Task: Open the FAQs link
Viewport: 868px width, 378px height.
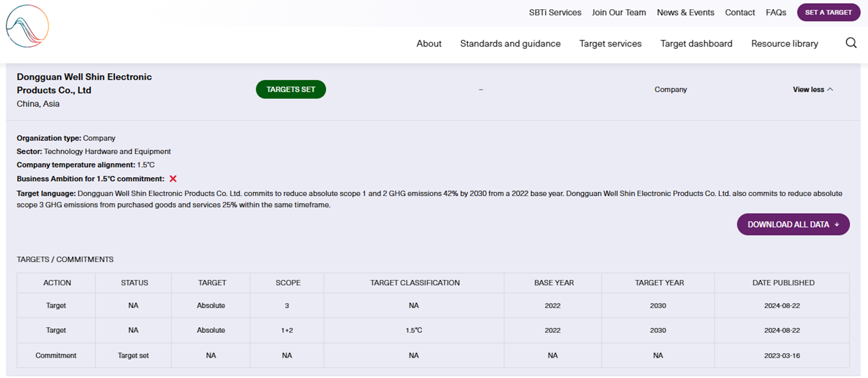Action: coord(776,12)
